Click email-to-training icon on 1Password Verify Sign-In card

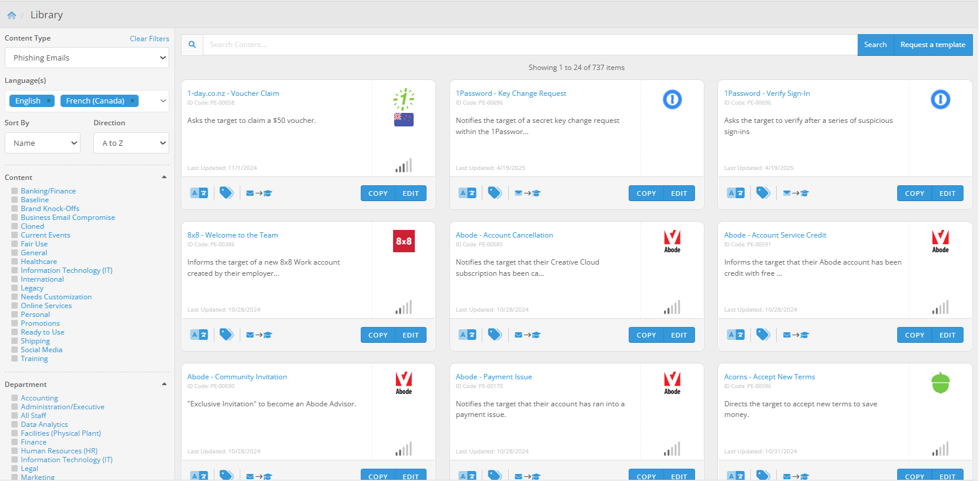click(x=796, y=193)
